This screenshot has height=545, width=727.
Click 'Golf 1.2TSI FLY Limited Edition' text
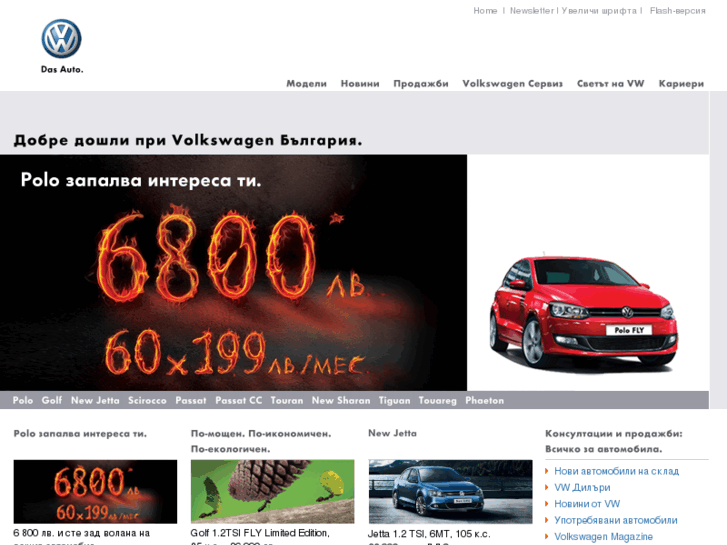(260, 533)
